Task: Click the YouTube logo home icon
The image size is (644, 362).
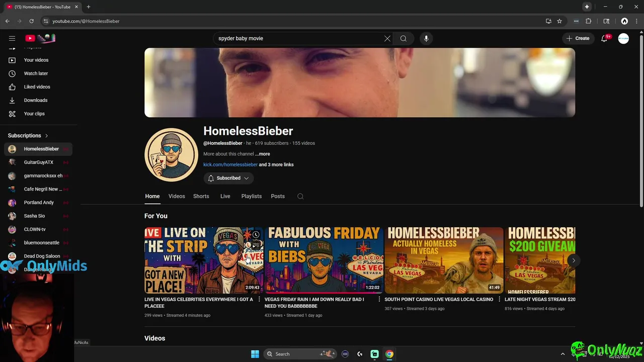Action: (40, 38)
